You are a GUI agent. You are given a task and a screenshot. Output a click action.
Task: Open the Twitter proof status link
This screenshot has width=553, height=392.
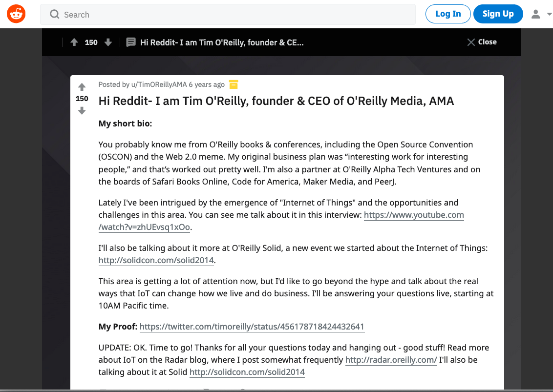point(252,327)
